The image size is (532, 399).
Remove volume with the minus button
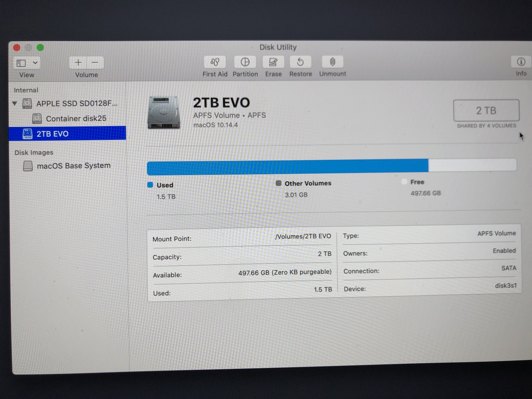95,63
